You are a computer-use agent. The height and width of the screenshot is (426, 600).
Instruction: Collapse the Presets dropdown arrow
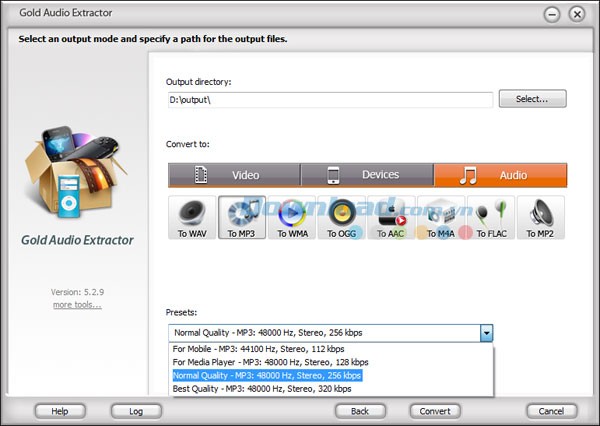(x=486, y=333)
